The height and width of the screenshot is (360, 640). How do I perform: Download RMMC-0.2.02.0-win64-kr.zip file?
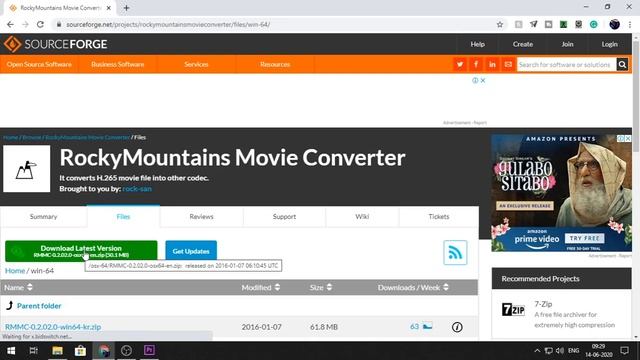point(53,327)
